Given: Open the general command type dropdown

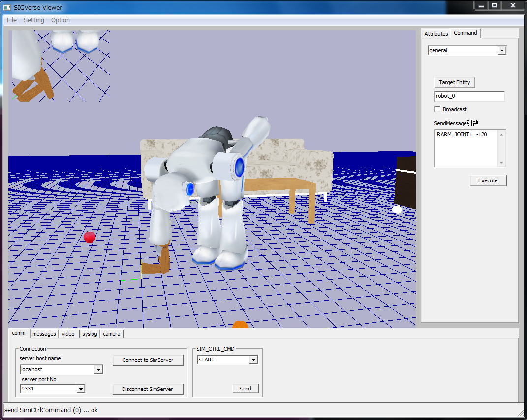Looking at the screenshot, I should (501, 50).
